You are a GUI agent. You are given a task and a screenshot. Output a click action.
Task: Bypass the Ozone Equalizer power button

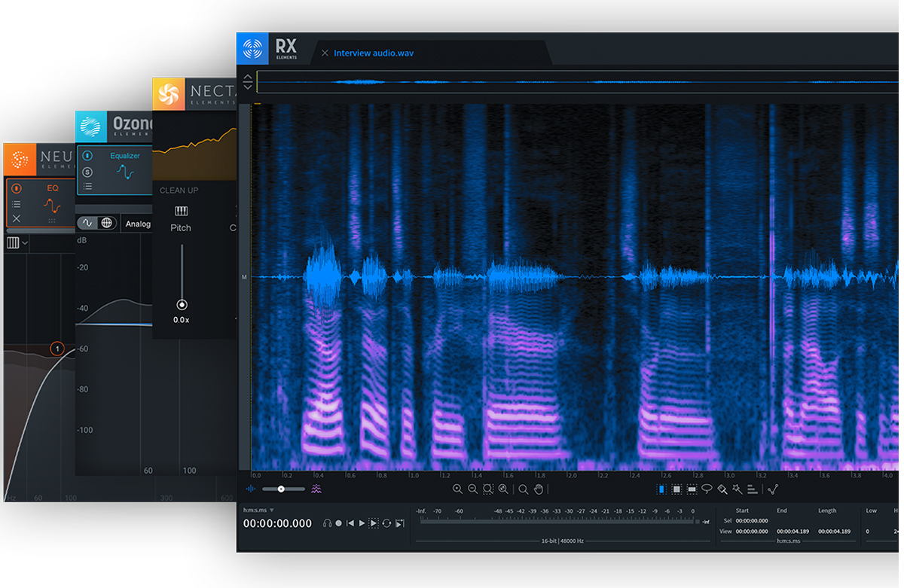[88, 156]
